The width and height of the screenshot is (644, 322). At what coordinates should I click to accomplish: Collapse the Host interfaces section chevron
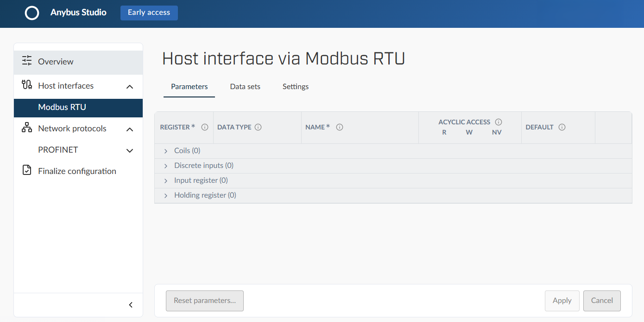[x=130, y=87]
